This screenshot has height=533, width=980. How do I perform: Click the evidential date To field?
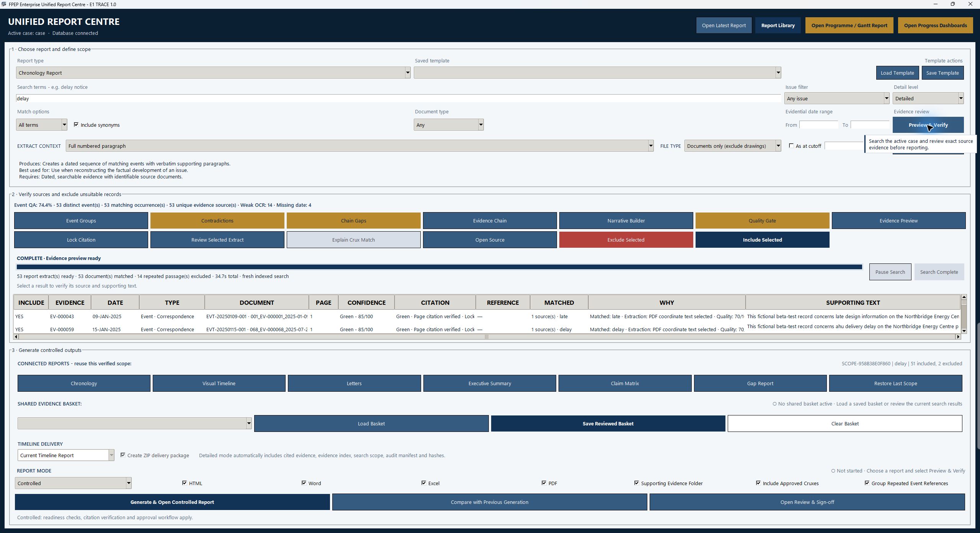point(869,125)
